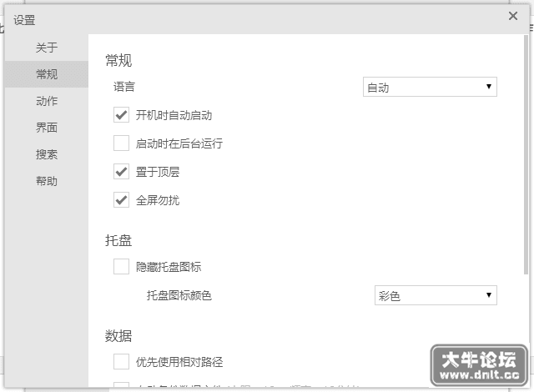The height and width of the screenshot is (392, 534).
Task: Click the 设置 window title
Action: coord(24,20)
